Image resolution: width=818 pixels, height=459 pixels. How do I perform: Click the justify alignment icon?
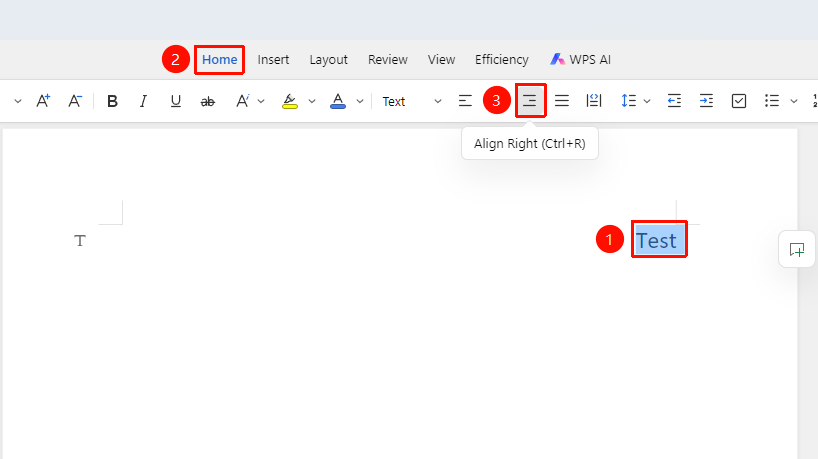pyautogui.click(x=562, y=101)
